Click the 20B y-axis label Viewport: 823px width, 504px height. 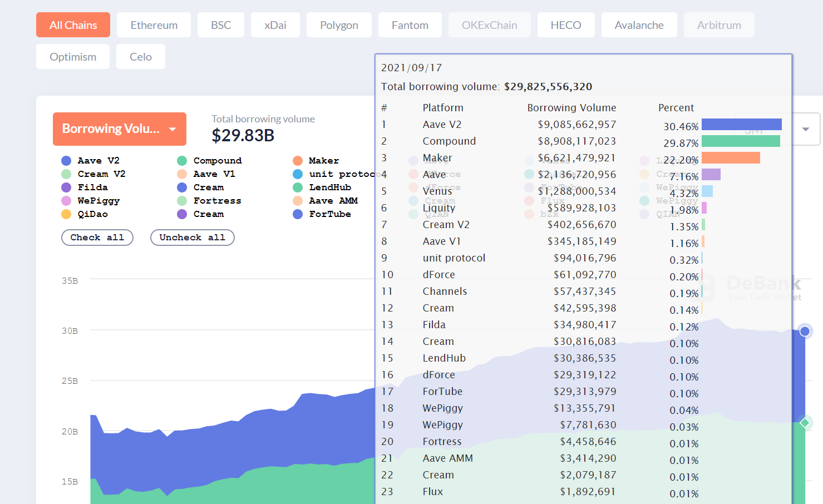[x=70, y=432]
